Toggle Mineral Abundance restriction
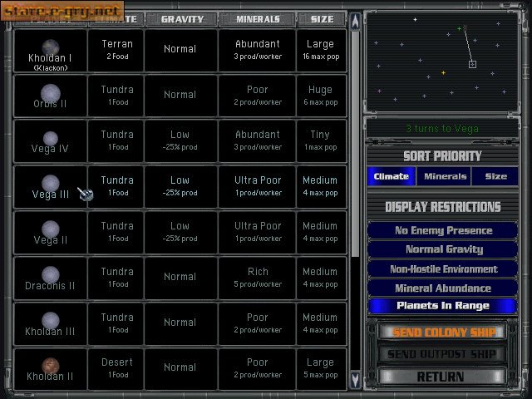Image resolution: width=532 pixels, height=399 pixels. pyautogui.click(x=443, y=288)
